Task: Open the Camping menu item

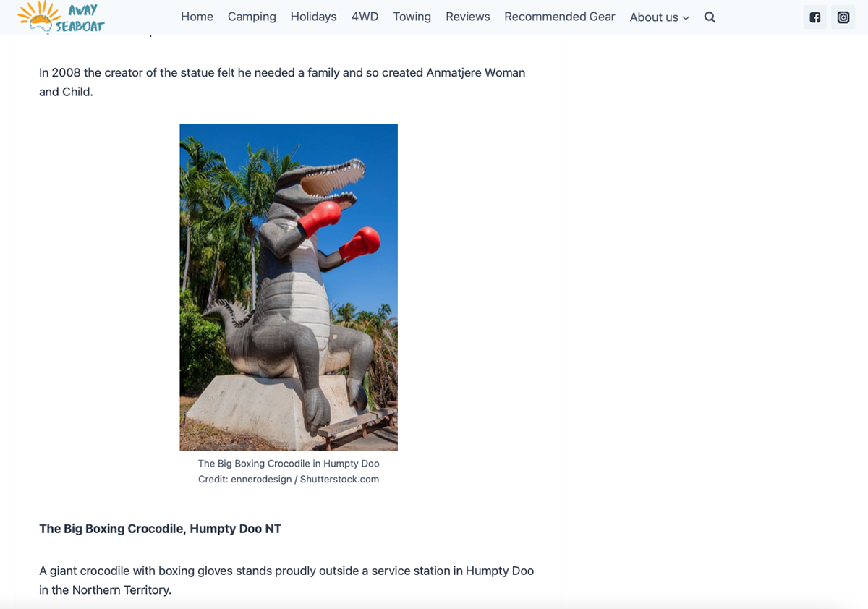Action: [x=252, y=17]
